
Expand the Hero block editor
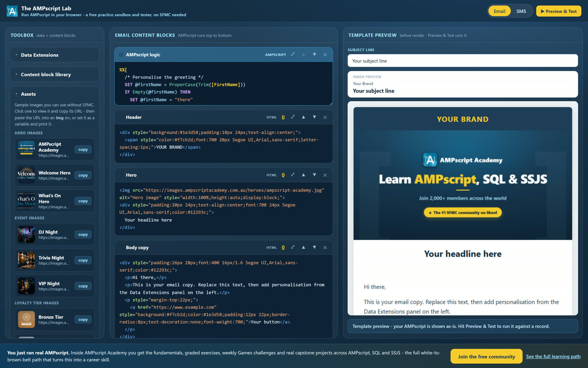coord(293,175)
